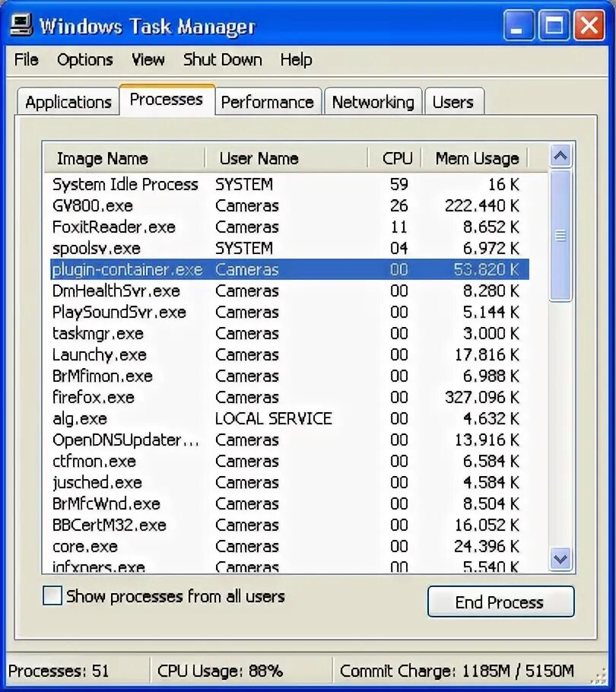Select the core.exe process
Image resolution: width=616 pixels, height=692 pixels.
click(290, 546)
